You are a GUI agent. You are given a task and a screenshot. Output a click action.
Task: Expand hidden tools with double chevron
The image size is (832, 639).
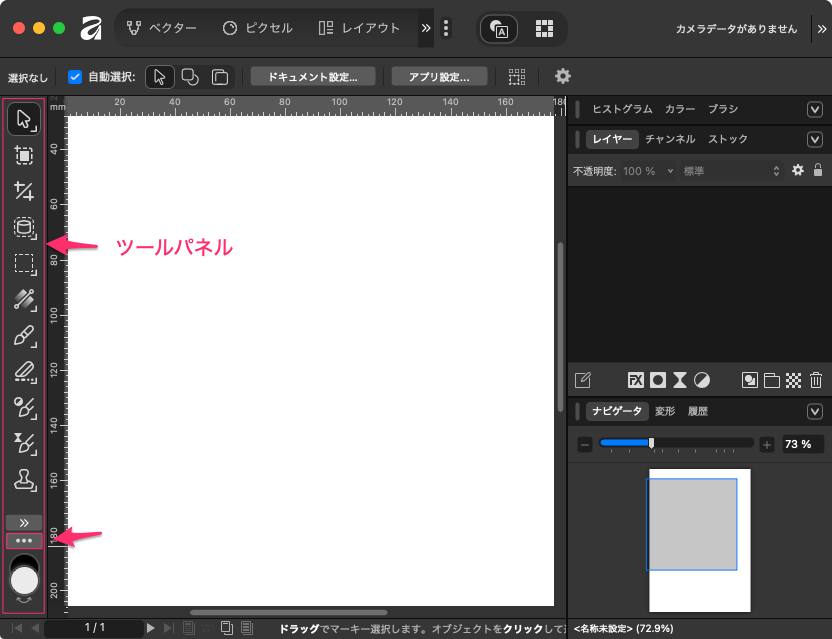(x=24, y=522)
